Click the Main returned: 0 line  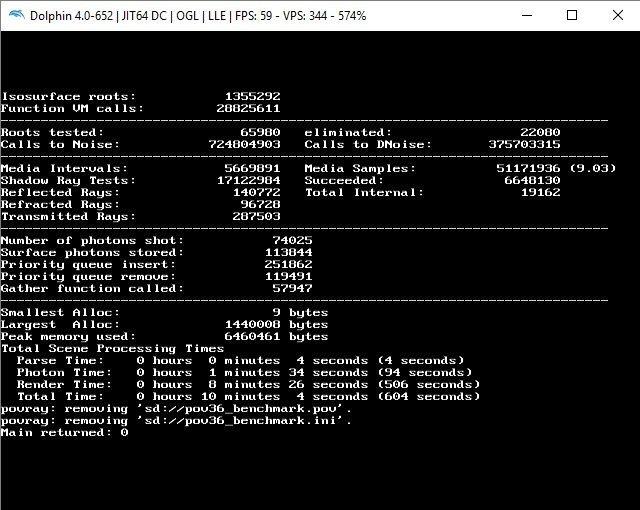point(64,432)
